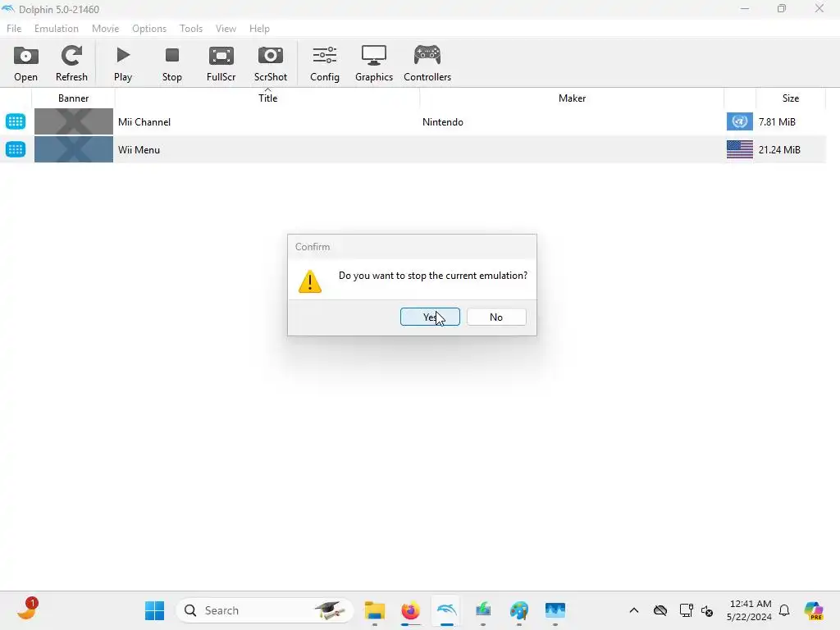Viewport: 840px width, 630px height.
Task: Open the Windows Start menu
Action: (154, 610)
